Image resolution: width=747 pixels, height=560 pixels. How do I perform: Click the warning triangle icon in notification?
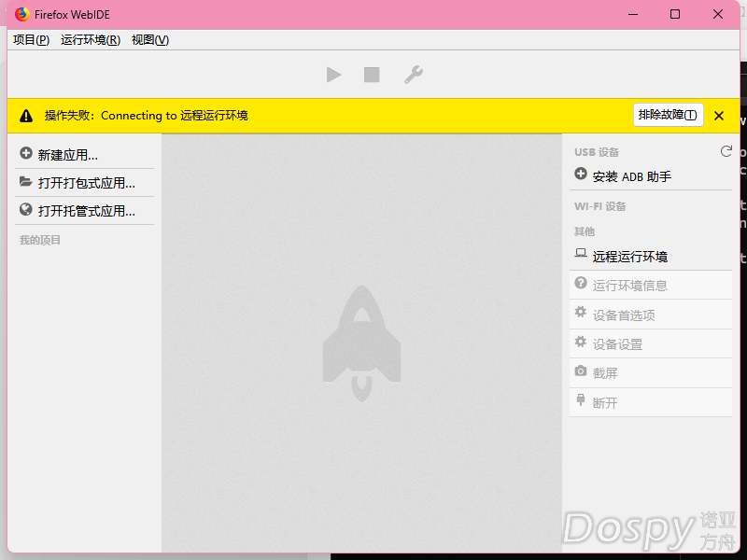26,116
